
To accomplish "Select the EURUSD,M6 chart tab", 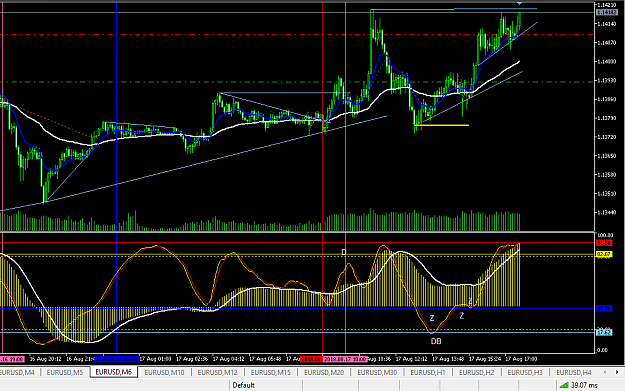I will 114,372.
